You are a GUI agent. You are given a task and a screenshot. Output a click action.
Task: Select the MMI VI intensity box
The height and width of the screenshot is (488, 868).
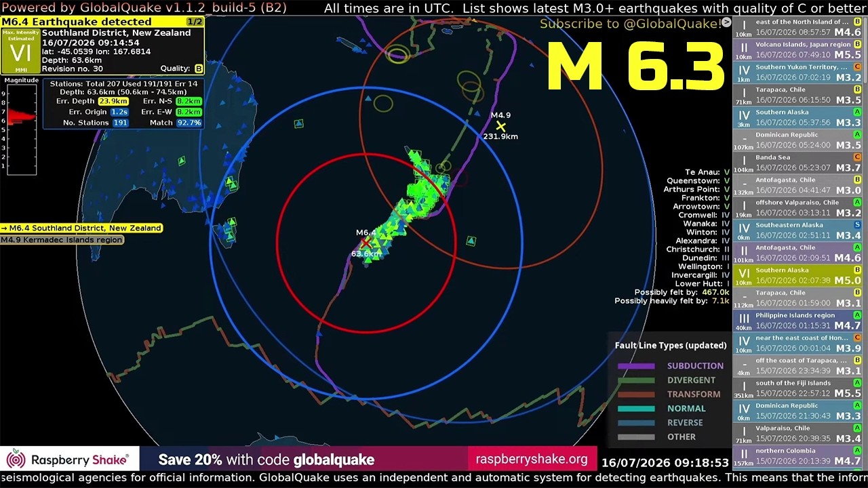click(x=20, y=52)
